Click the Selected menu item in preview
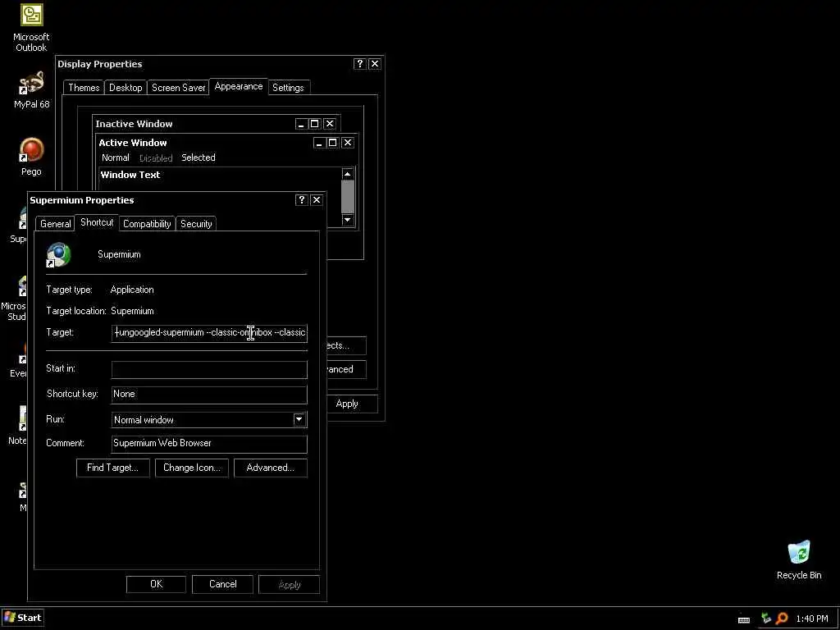Image resolution: width=840 pixels, height=630 pixels. [199, 157]
